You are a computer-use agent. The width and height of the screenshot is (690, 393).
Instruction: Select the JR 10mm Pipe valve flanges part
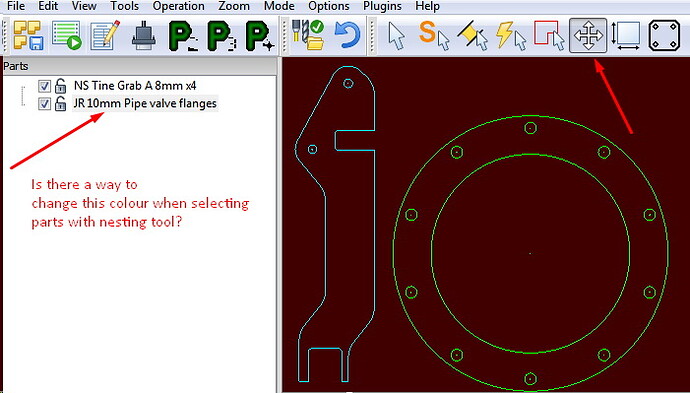click(145, 103)
